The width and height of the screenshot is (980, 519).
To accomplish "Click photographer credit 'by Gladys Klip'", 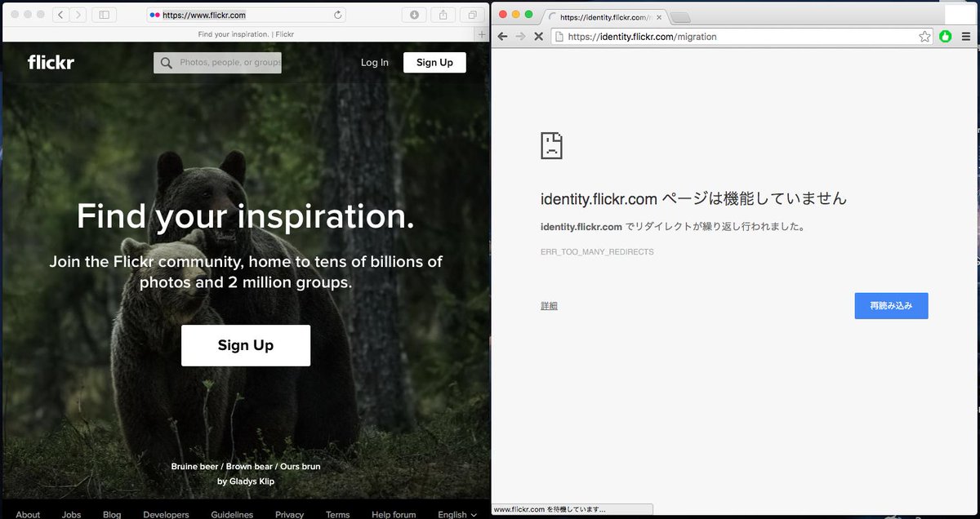I will pyautogui.click(x=246, y=481).
